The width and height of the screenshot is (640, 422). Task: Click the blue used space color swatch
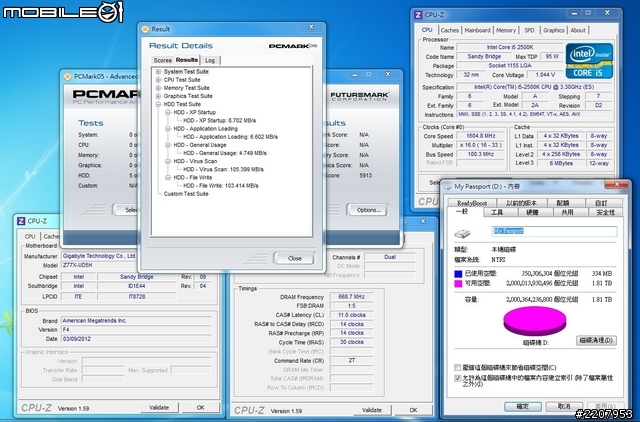458,274
